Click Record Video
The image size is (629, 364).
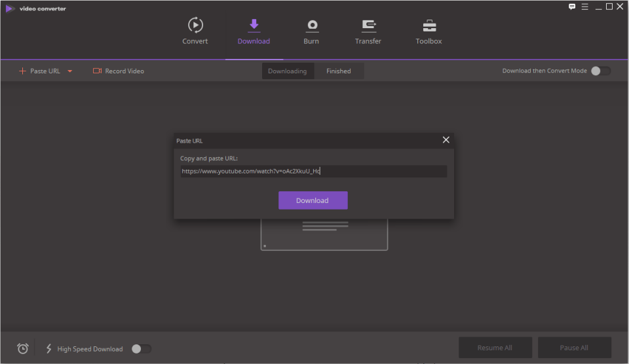[119, 71]
